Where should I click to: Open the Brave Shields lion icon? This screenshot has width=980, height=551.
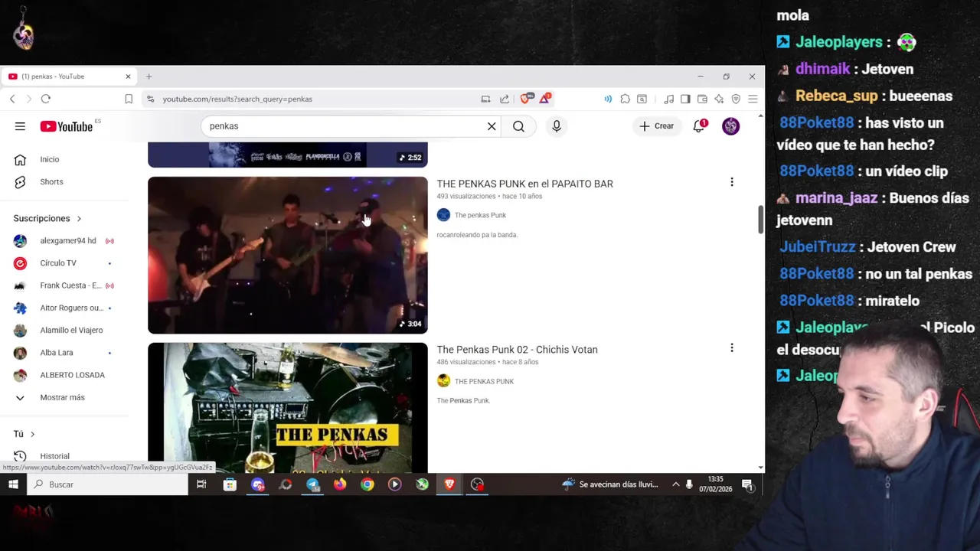point(526,99)
